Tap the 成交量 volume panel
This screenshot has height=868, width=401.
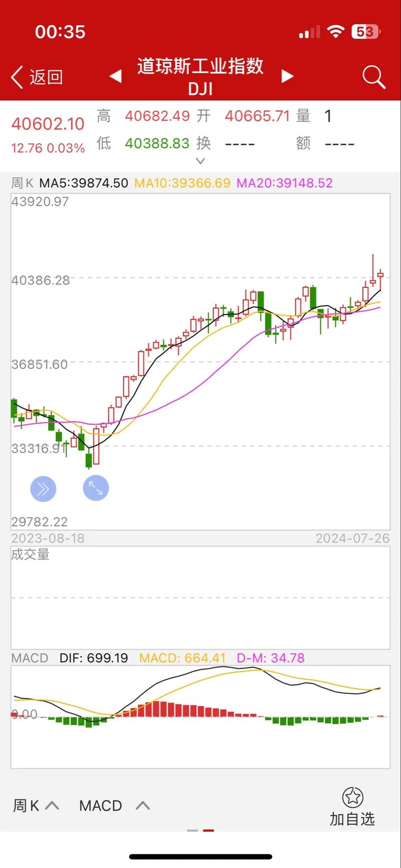point(200,598)
